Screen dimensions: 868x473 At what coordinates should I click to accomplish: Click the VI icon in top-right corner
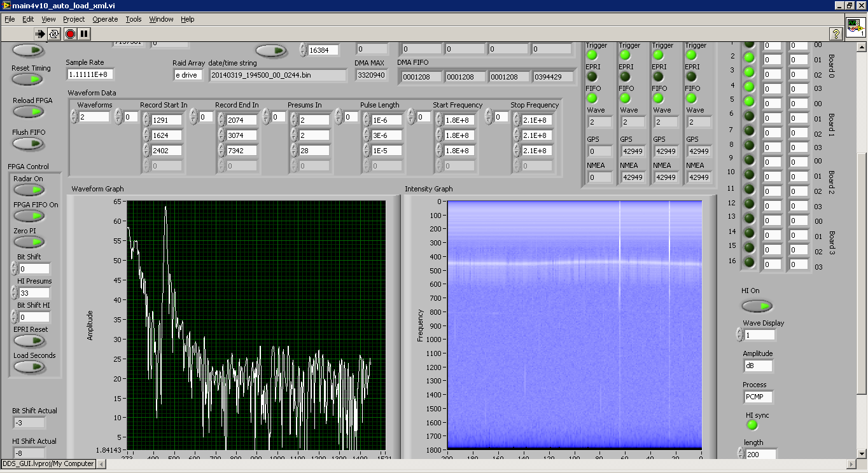pos(855,28)
